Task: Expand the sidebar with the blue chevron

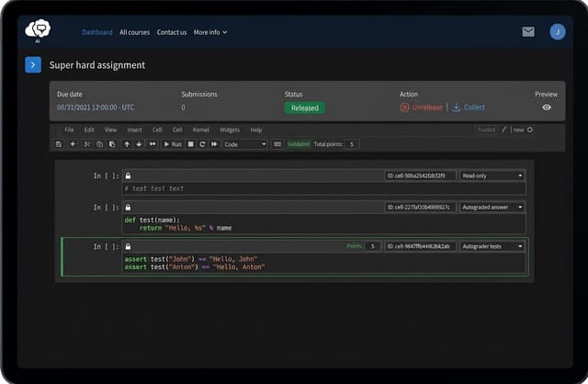Action: [x=33, y=65]
